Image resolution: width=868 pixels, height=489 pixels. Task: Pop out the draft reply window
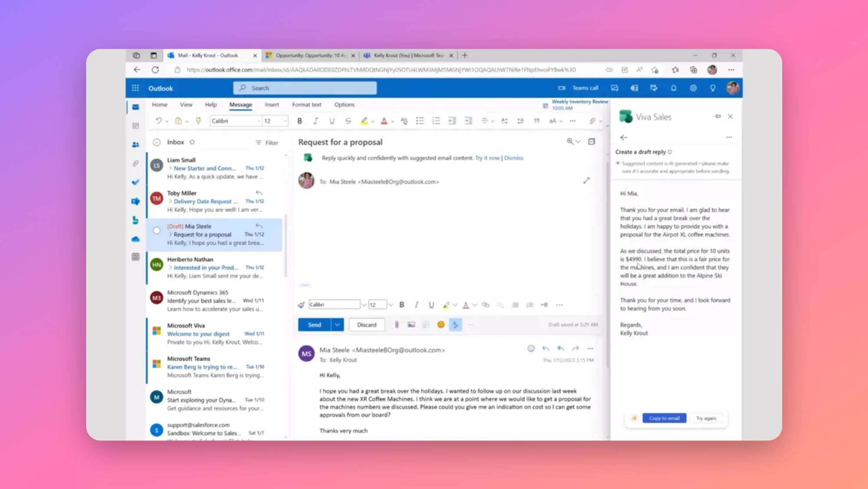[586, 181]
